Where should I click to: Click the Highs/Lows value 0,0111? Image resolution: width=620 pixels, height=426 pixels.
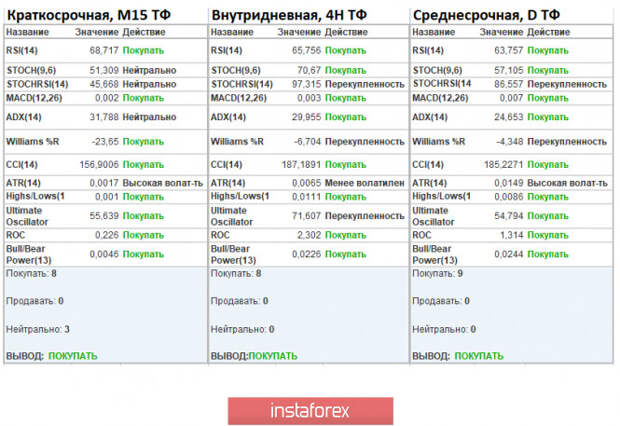(x=306, y=197)
